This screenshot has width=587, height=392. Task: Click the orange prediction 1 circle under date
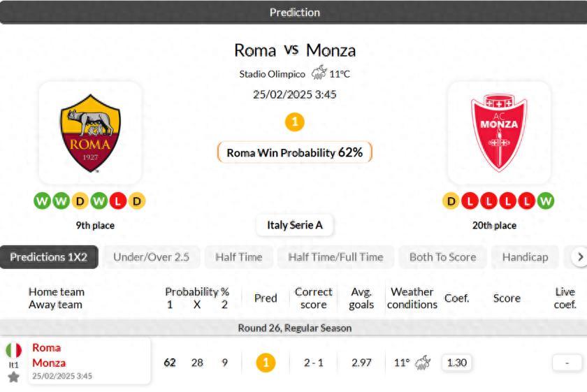[x=294, y=122]
